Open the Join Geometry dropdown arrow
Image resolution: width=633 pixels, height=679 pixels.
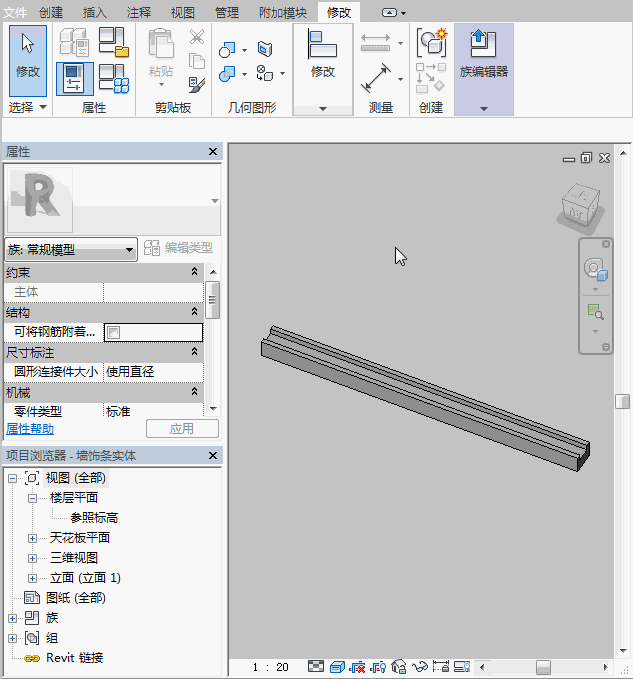pyautogui.click(x=245, y=74)
